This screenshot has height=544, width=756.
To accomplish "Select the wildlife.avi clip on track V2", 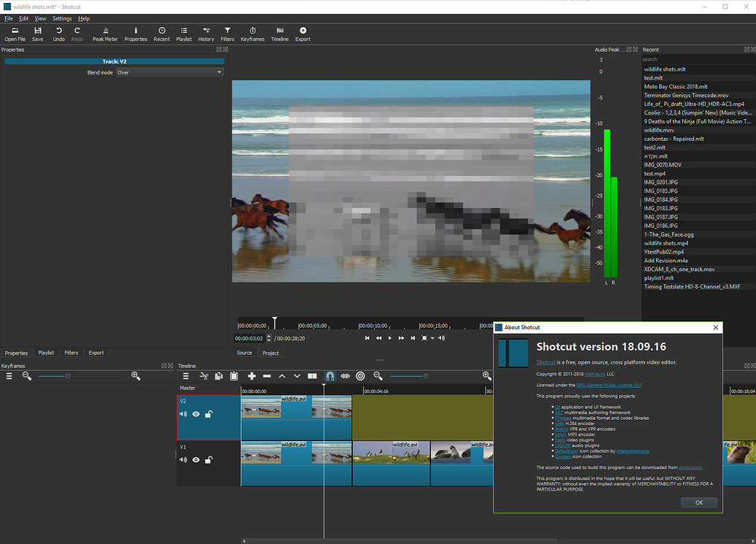I will 296,417.
